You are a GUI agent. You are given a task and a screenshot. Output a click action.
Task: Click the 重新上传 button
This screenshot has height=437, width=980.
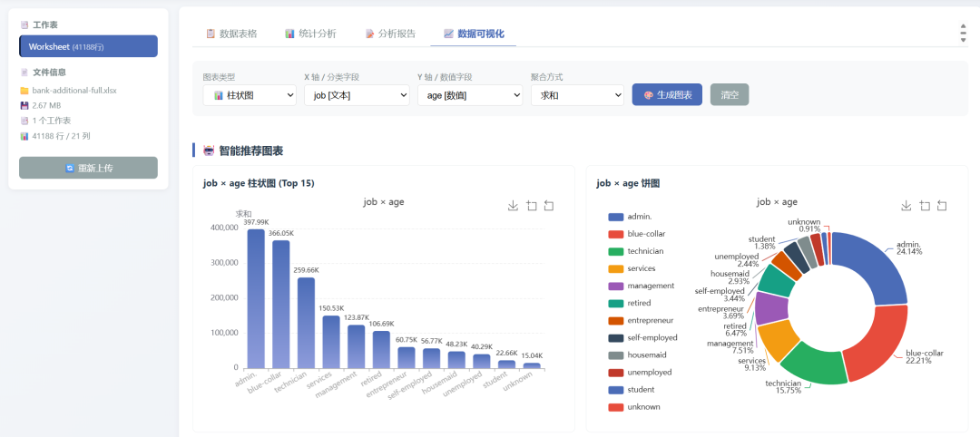point(88,168)
